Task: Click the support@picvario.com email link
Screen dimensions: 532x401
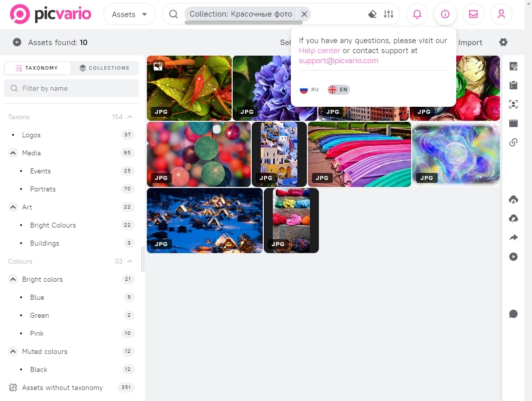Action: coord(338,61)
